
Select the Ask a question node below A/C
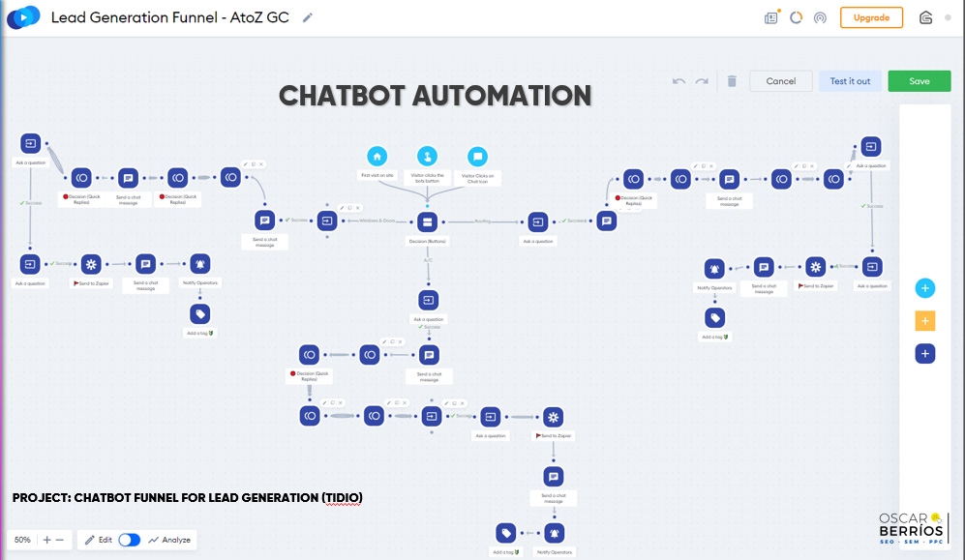[429, 300]
